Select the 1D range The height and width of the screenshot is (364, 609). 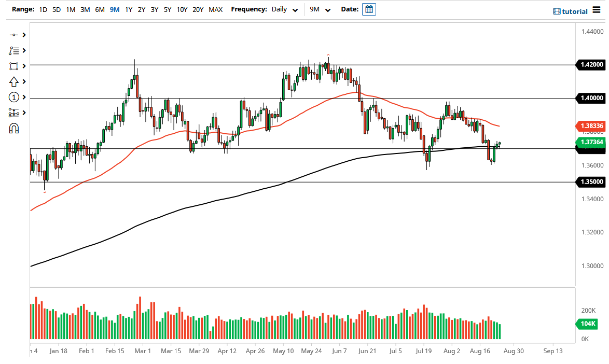(43, 9)
